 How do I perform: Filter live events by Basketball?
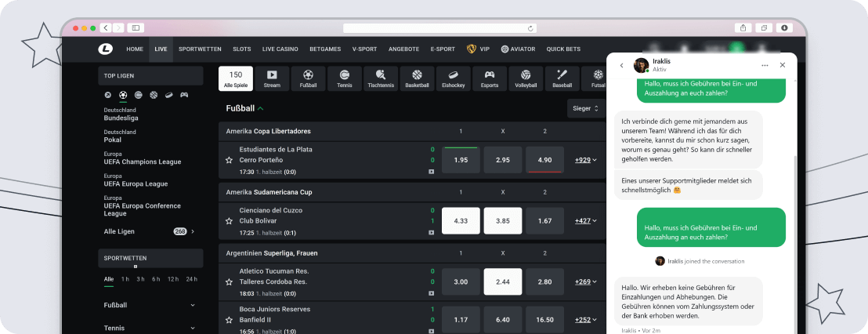pos(417,78)
